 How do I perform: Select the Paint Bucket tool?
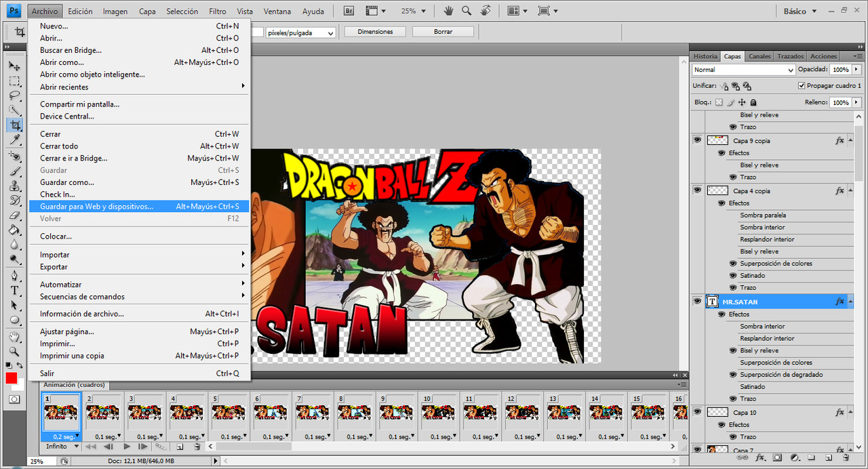pos(14,230)
